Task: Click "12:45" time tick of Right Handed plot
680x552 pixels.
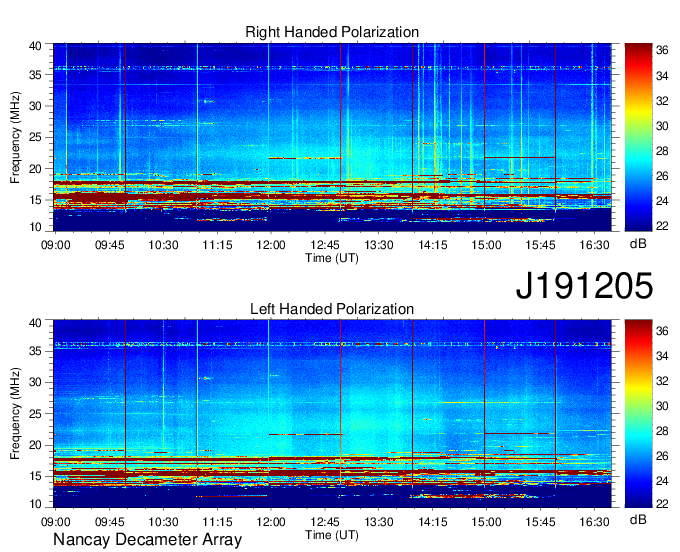Action: pyautogui.click(x=325, y=245)
